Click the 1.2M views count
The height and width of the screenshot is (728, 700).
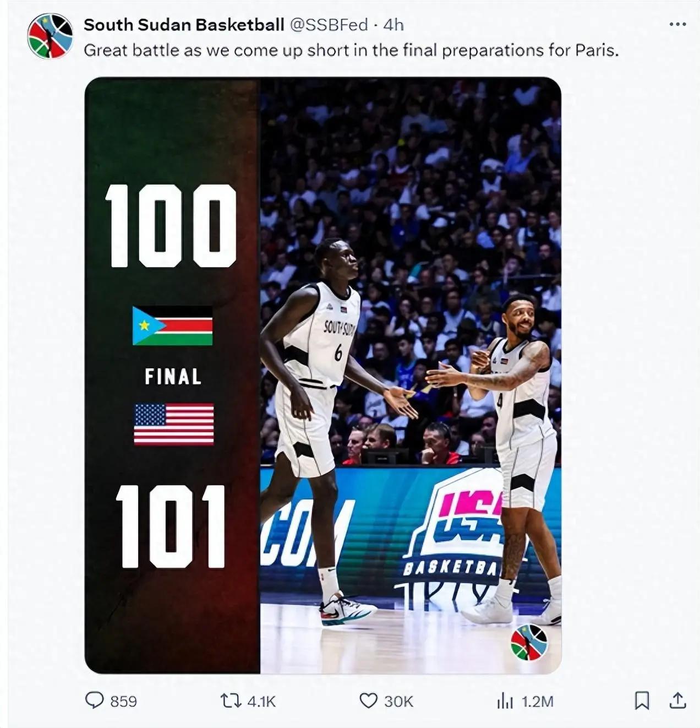click(x=537, y=701)
